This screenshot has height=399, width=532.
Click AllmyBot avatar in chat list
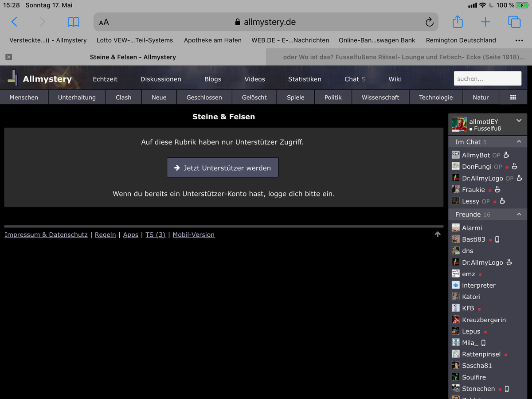pyautogui.click(x=456, y=155)
